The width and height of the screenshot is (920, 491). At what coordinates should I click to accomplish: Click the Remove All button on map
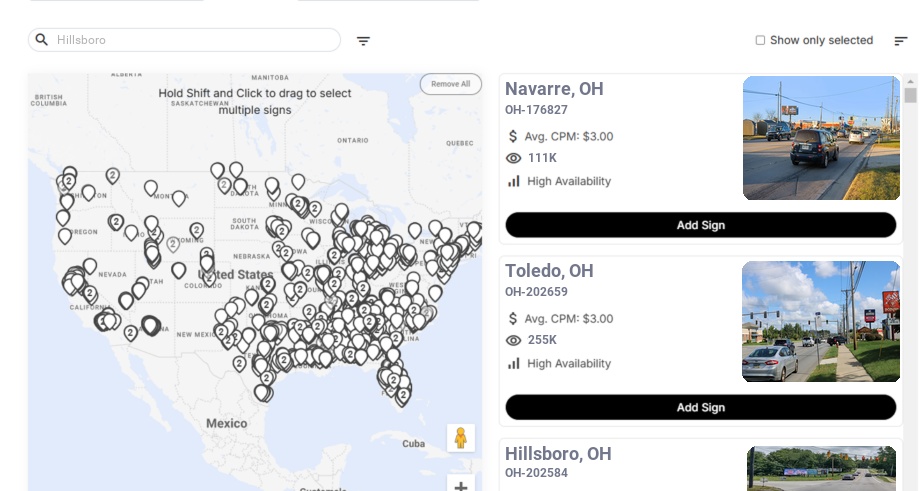450,84
